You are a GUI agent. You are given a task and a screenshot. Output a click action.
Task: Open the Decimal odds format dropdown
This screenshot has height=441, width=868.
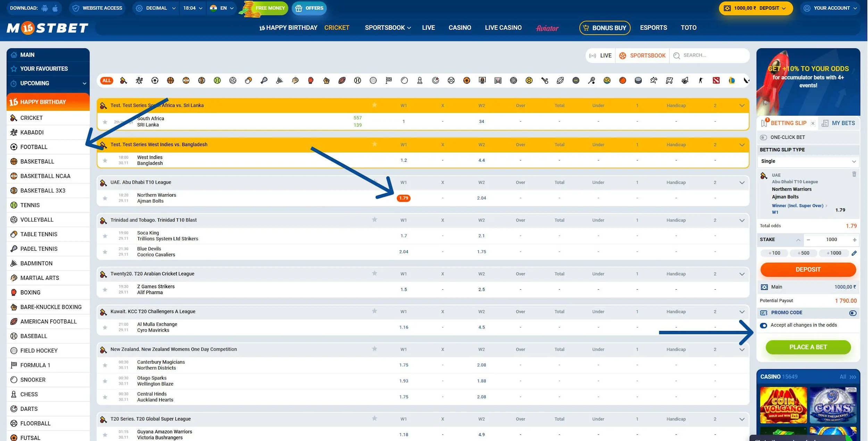(156, 8)
